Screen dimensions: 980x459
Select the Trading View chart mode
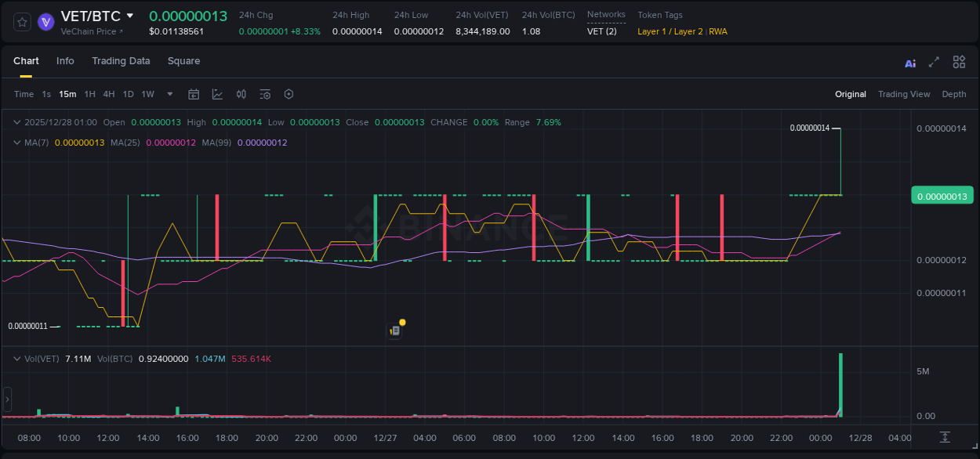point(904,94)
